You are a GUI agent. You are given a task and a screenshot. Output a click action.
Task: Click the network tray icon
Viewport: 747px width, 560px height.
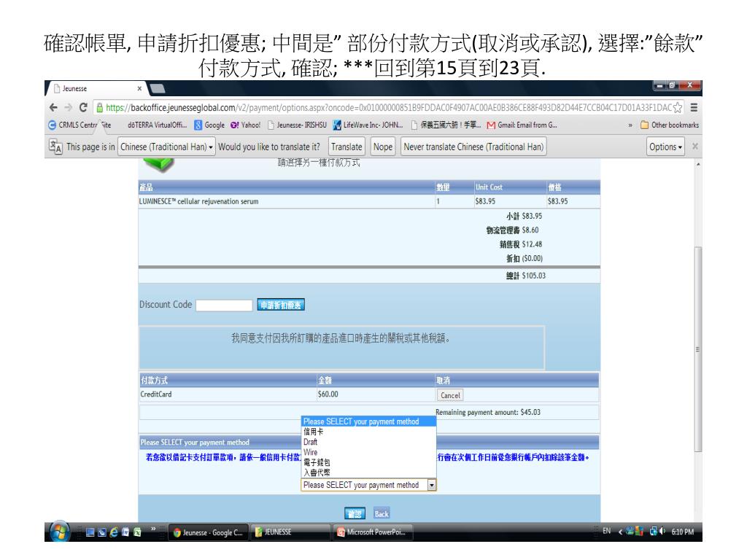[x=653, y=531]
